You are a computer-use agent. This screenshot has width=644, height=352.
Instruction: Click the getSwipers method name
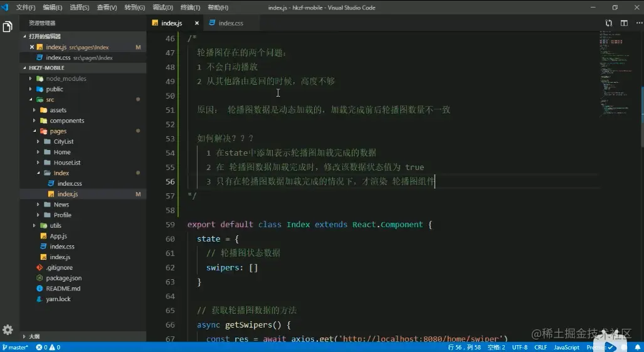248,325
